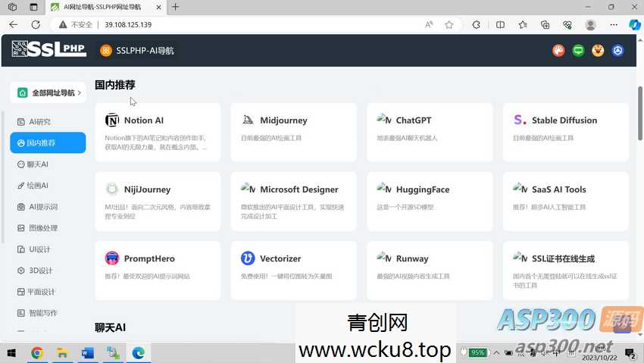Click the Edge icon in the taskbar
644x363 pixels.
[139, 352]
